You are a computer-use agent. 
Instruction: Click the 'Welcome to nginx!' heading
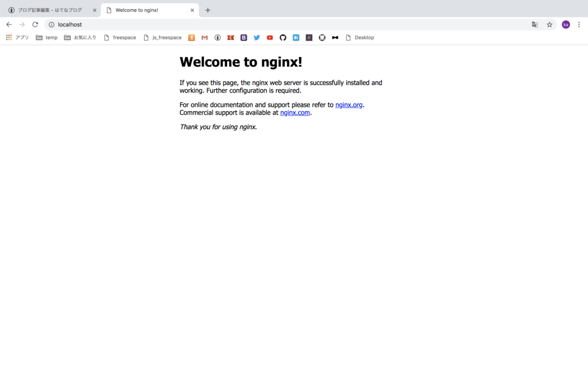click(241, 62)
